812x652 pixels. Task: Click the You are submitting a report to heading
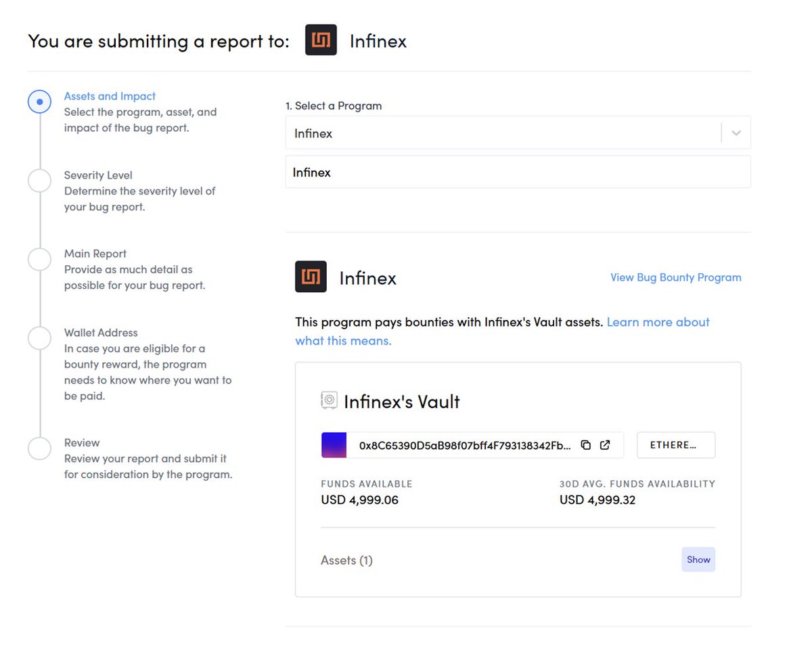tap(158, 41)
